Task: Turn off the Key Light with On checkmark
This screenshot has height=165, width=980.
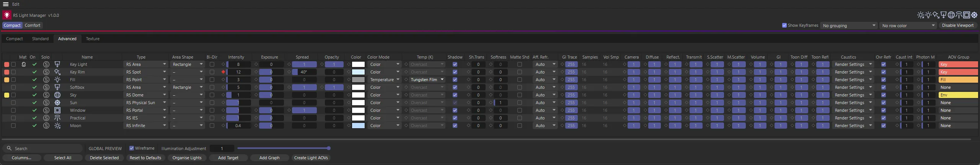Action: coord(34,64)
